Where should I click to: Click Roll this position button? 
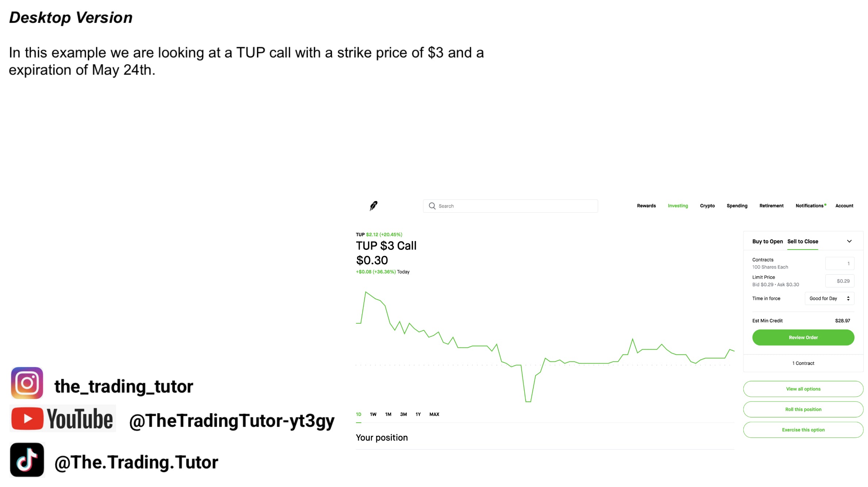(x=803, y=410)
